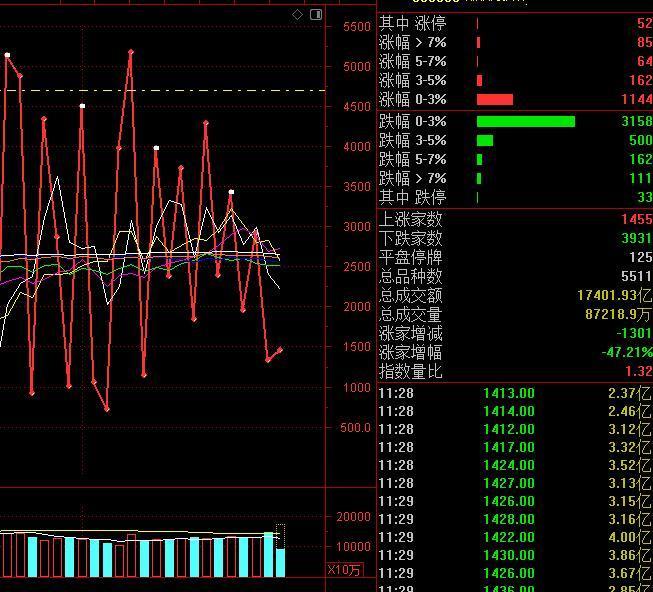The image size is (653, 592).
Task: Click the 2500 axis label
Action: [x=357, y=267]
